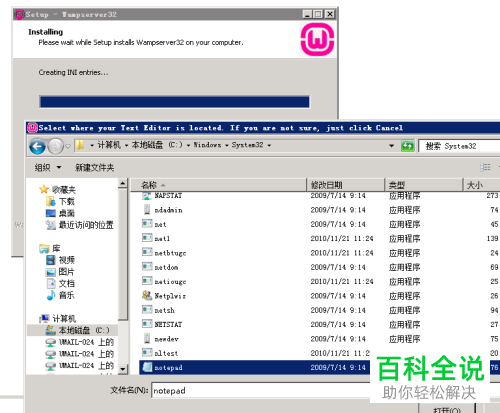This screenshot has width=500, height=413.
Task: Expand the arrow after 本地磁盘 (C:) in breadcrumb
Action: pyautogui.click(x=188, y=145)
